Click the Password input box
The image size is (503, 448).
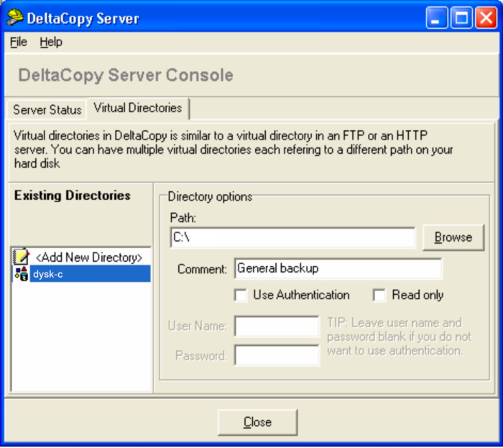(277, 355)
